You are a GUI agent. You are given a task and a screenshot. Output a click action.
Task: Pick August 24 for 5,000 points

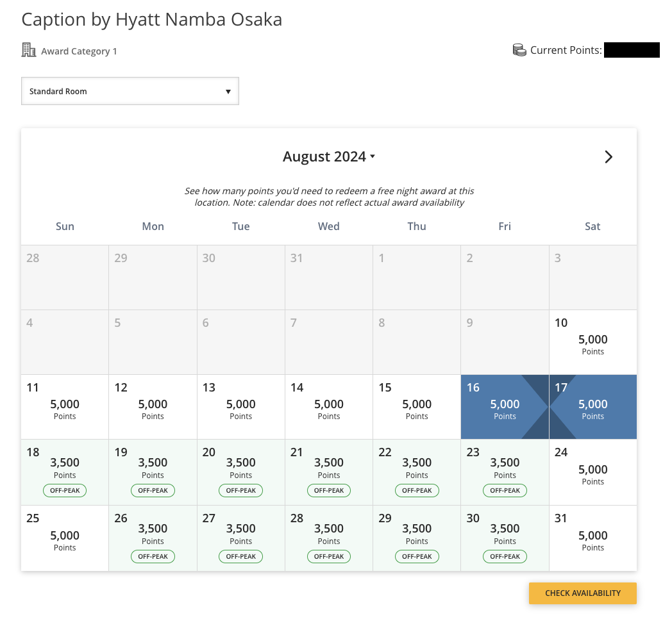(592, 472)
